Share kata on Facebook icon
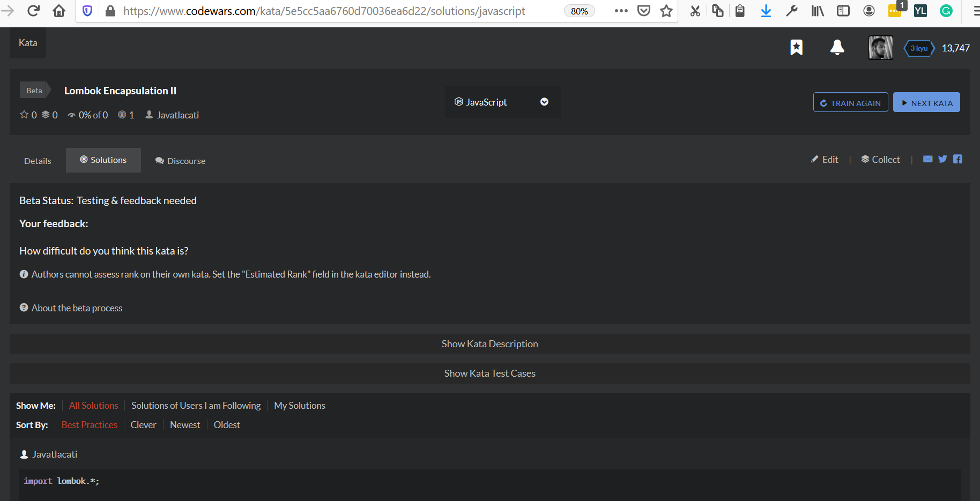980x501 pixels. 957,159
